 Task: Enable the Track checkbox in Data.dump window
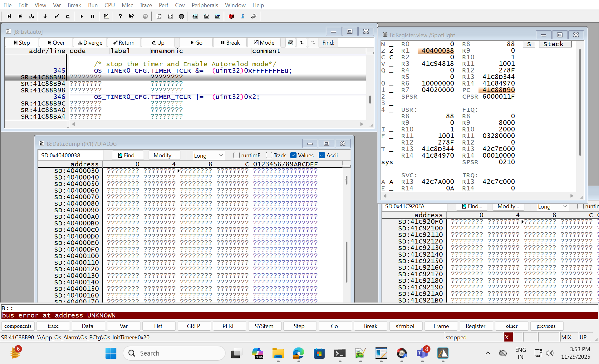point(269,155)
